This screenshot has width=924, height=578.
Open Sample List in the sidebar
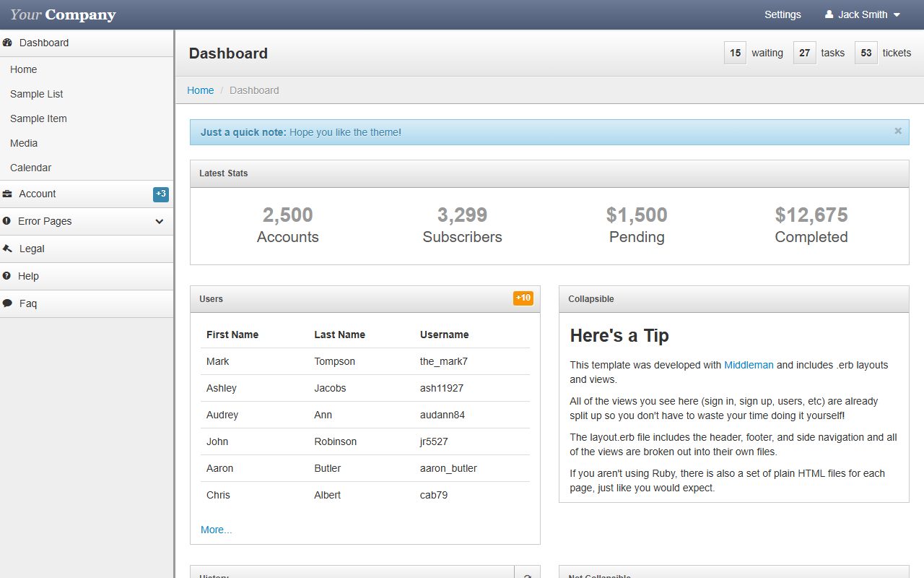pyautogui.click(x=37, y=94)
